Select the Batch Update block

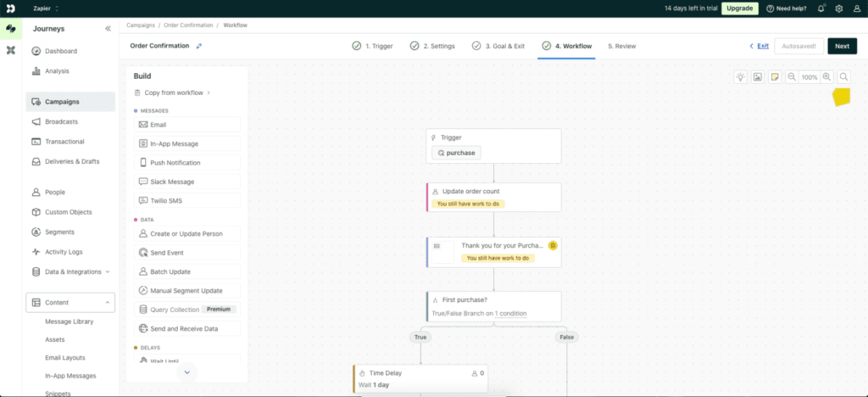coord(187,271)
